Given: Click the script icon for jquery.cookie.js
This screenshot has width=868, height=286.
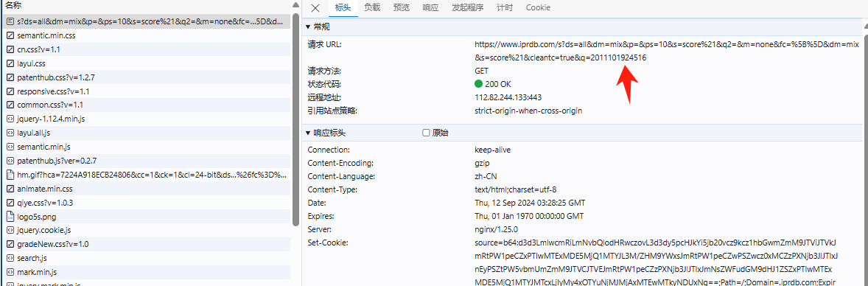Looking at the screenshot, I should click(x=10, y=230).
